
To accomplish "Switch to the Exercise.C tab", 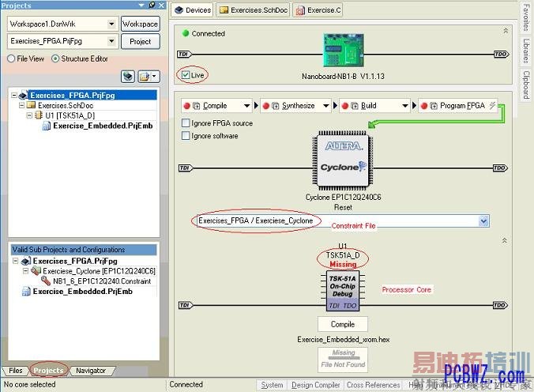I will (x=318, y=10).
